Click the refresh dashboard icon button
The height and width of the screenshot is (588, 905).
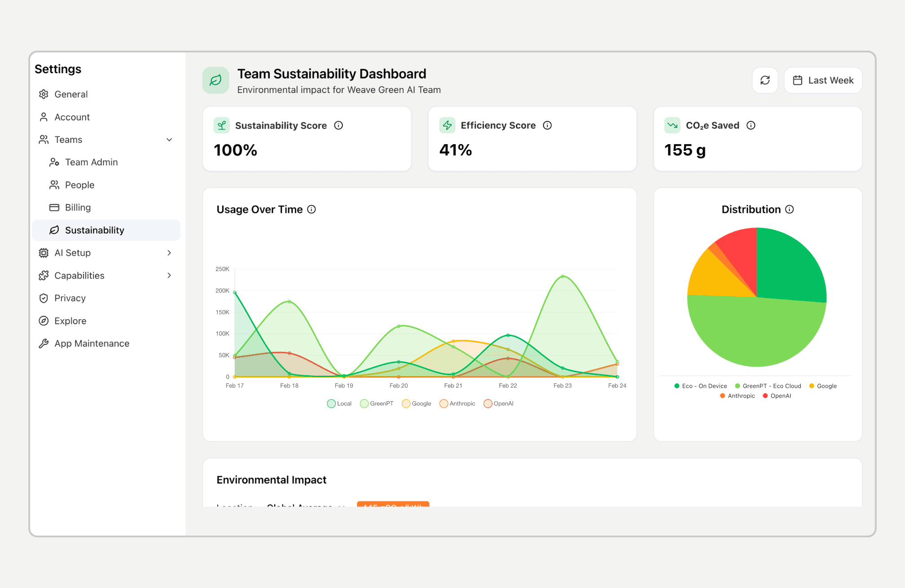(765, 80)
